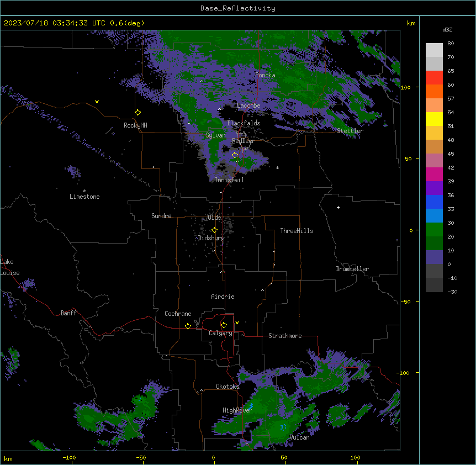Click the Strathmore label
Viewport: 476px width, 465px height.
point(285,336)
